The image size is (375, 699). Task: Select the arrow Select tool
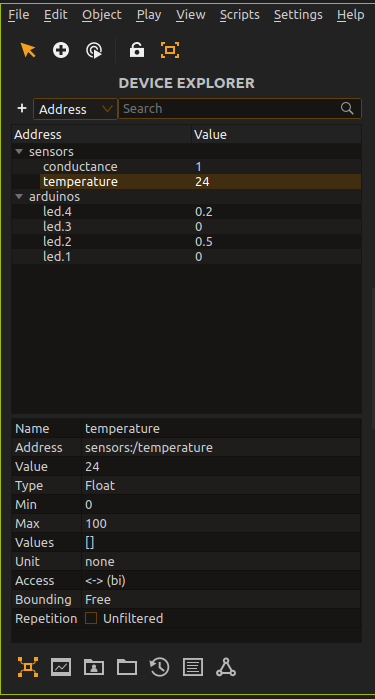(x=28, y=50)
